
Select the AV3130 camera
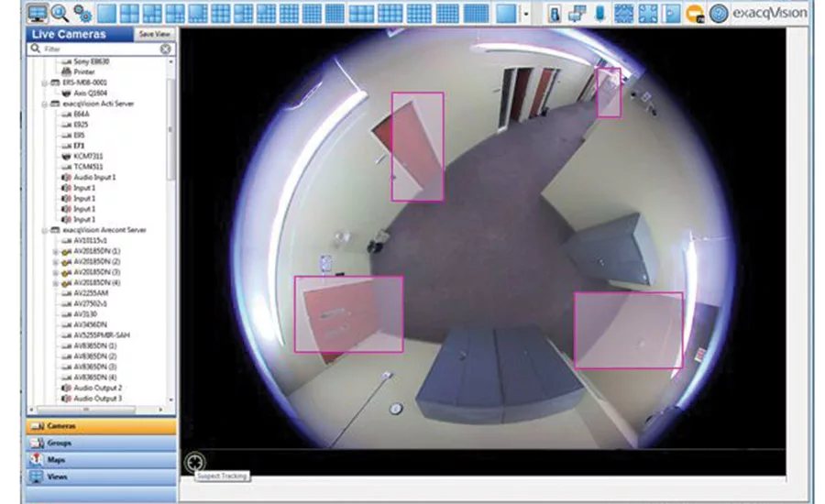[x=84, y=314]
